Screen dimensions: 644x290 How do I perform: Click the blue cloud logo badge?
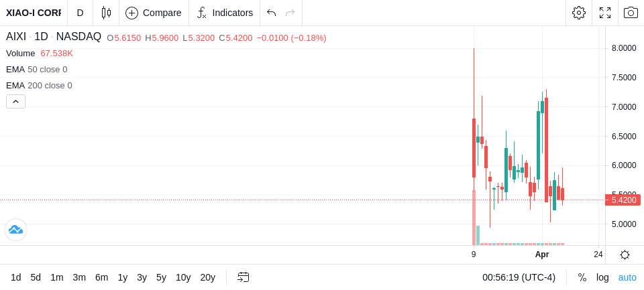pyautogui.click(x=15, y=230)
